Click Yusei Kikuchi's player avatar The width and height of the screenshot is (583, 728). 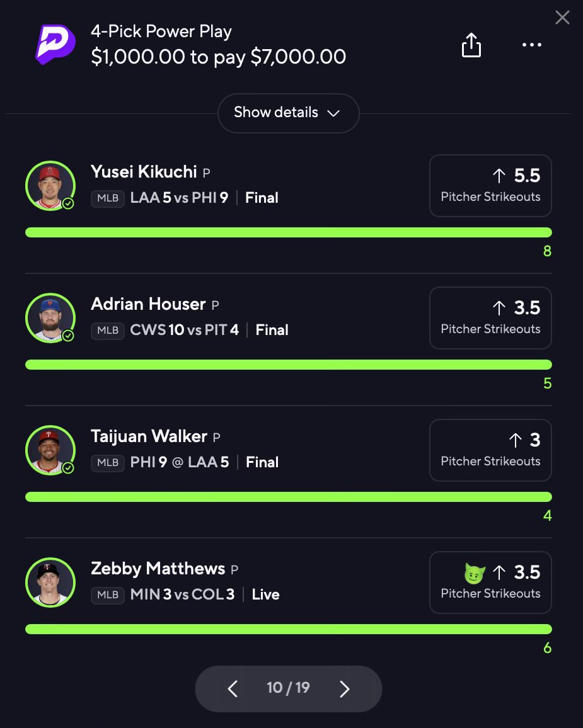(x=50, y=186)
